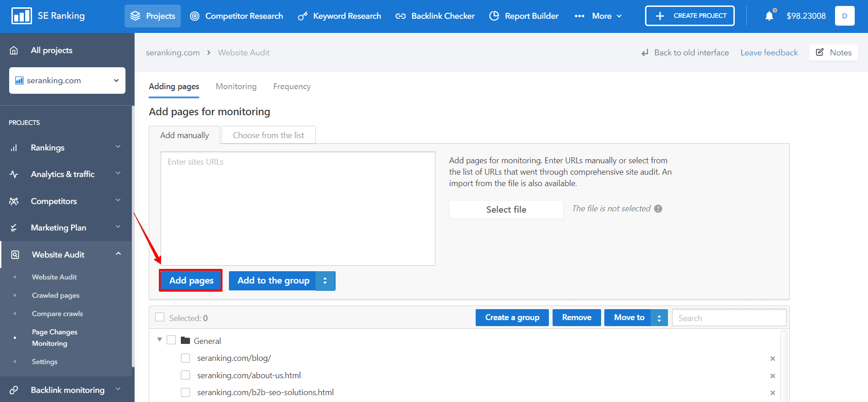Click the All projects home icon

click(14, 50)
